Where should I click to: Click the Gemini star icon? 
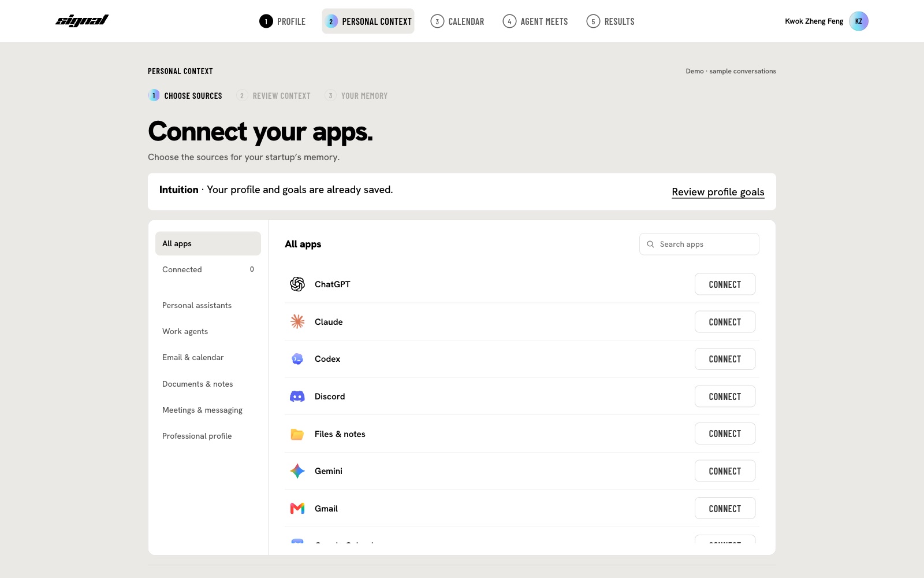297,471
